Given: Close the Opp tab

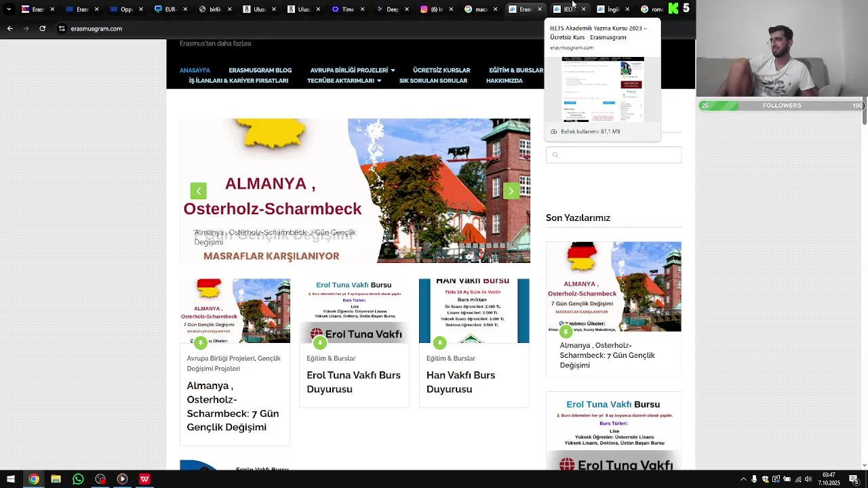Looking at the screenshot, I should 141,9.
